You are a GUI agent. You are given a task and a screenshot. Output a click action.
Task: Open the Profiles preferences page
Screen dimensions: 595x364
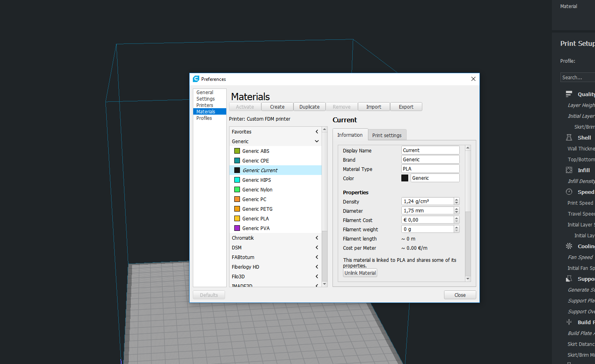[x=204, y=118]
